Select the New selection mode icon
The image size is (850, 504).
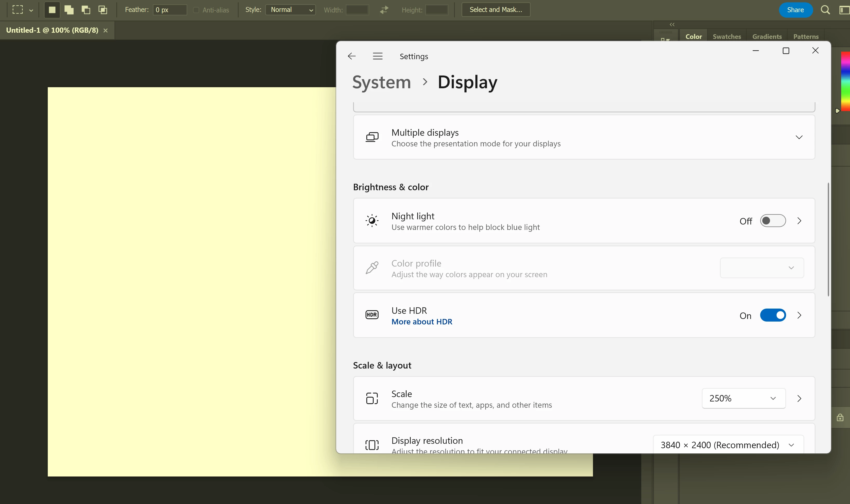click(52, 10)
